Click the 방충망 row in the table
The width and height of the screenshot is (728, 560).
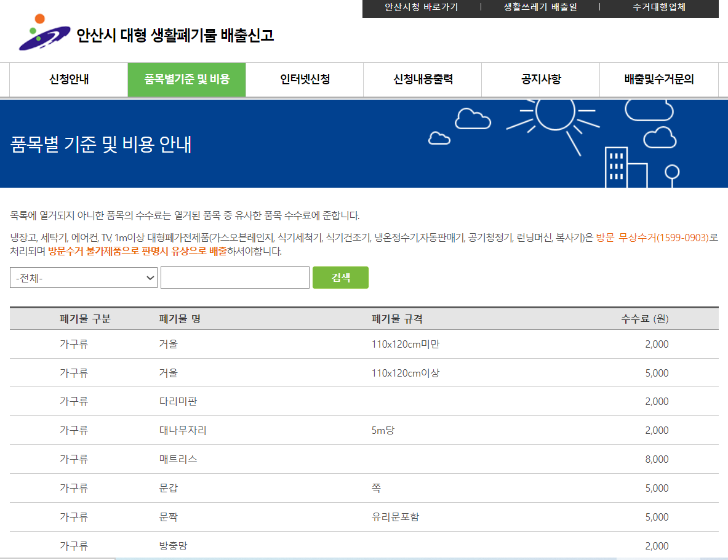coord(363,546)
